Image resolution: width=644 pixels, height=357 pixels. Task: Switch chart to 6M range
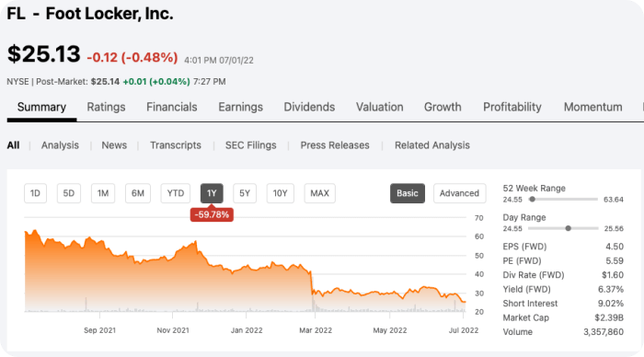(x=138, y=193)
